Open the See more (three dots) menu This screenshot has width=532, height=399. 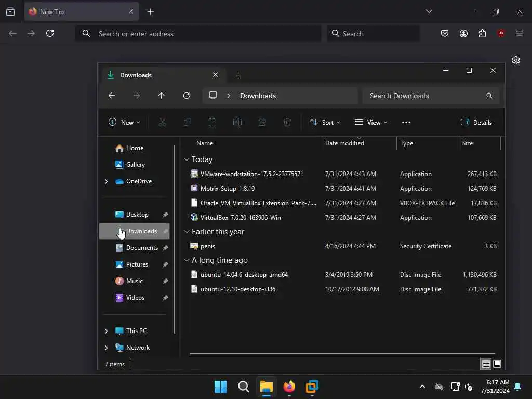(406, 123)
